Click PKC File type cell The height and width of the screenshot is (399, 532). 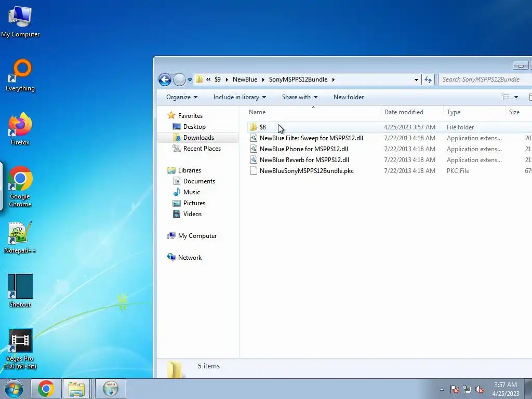[458, 170]
